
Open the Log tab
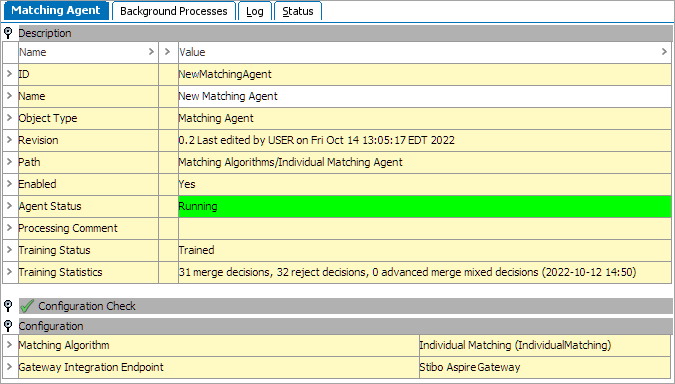tap(254, 11)
